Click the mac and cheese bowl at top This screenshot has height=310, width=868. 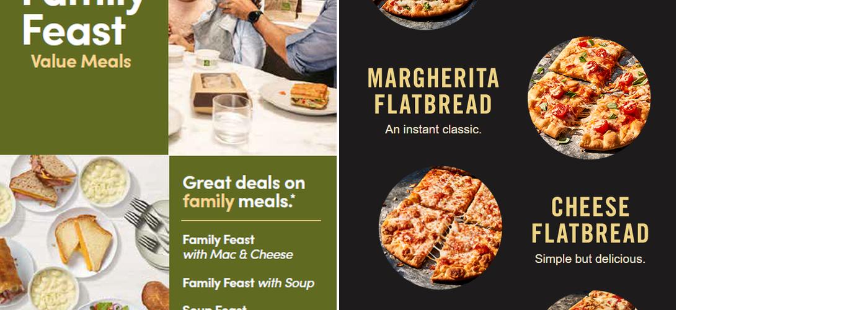(x=104, y=182)
